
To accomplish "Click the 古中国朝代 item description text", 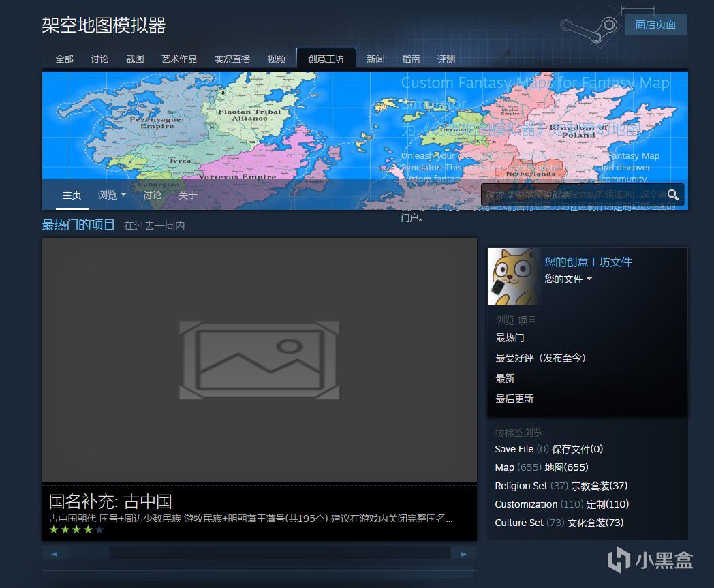I will [x=251, y=519].
